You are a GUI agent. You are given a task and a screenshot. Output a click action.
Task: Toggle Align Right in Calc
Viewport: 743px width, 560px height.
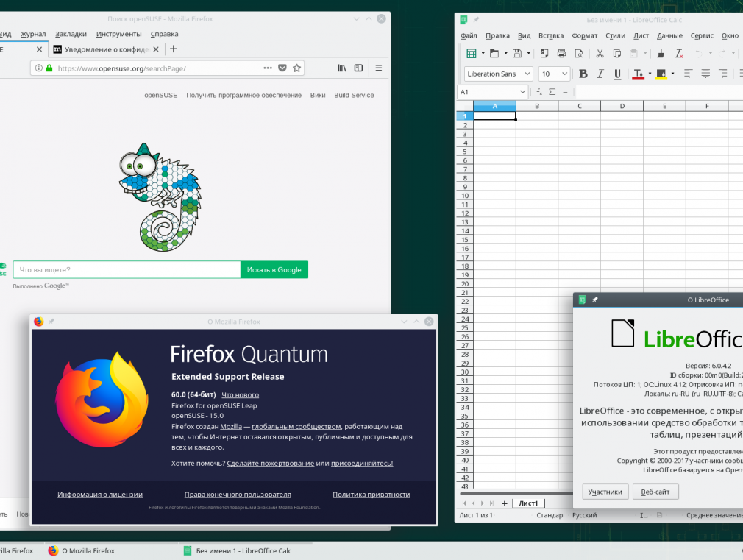pyautogui.click(x=722, y=74)
